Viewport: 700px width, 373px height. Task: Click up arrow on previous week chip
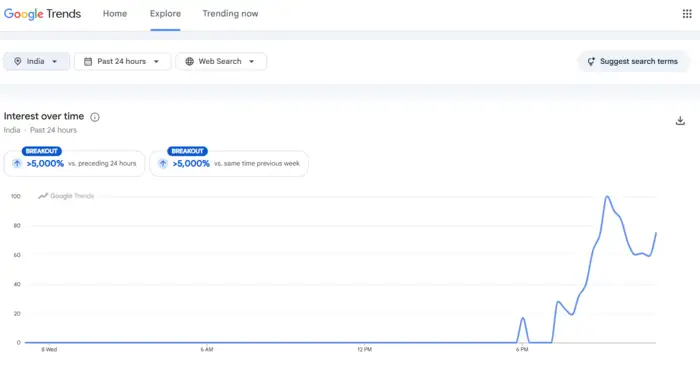coord(163,164)
